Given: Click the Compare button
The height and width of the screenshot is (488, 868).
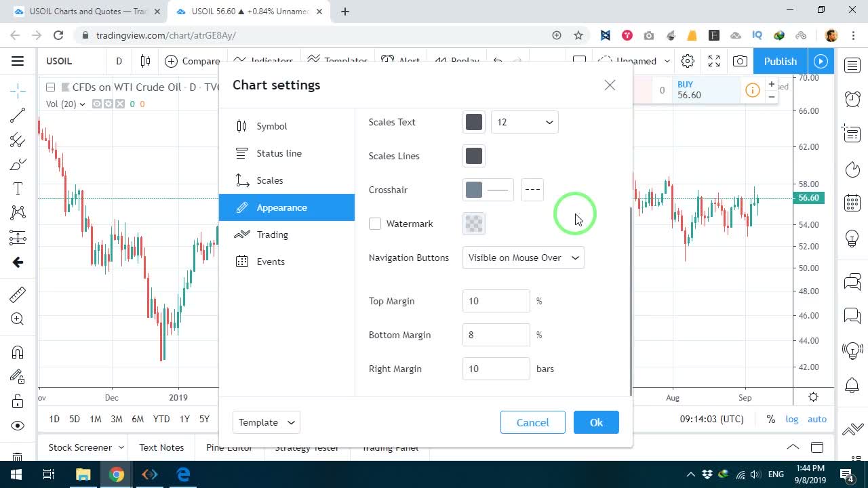Looking at the screenshot, I should point(193,61).
